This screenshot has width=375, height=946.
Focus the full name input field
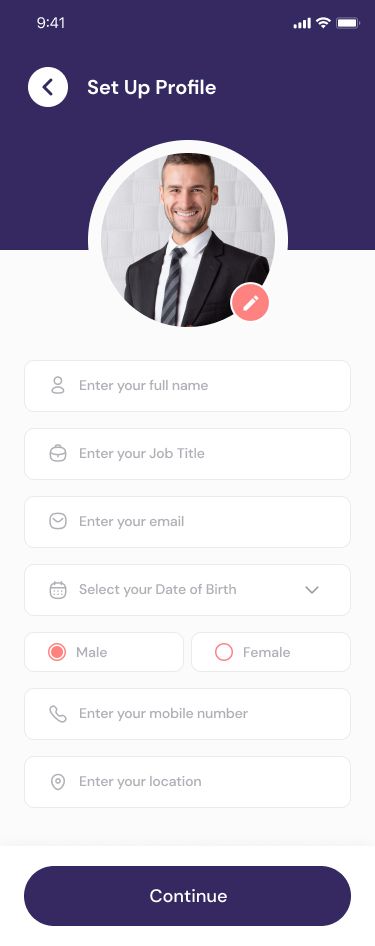pyautogui.click(x=188, y=386)
